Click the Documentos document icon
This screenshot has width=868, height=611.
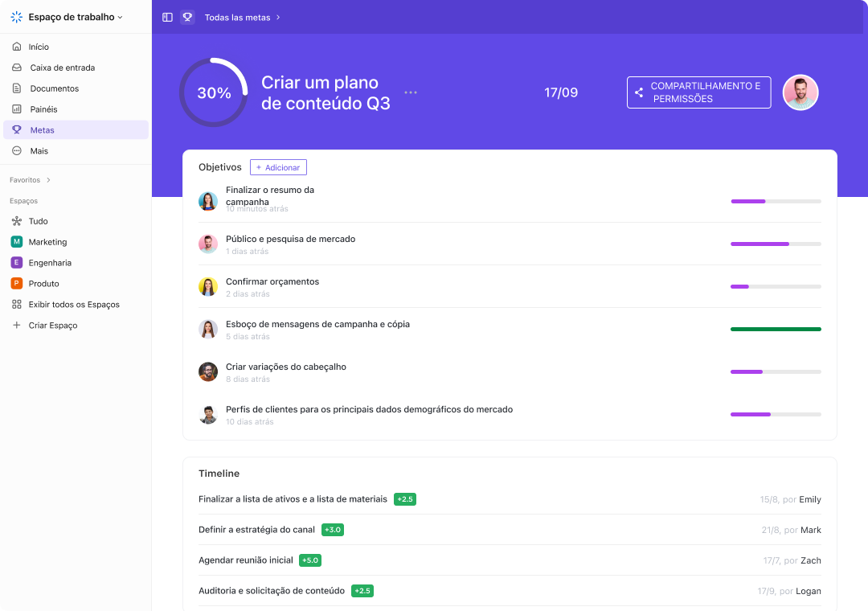pos(17,88)
